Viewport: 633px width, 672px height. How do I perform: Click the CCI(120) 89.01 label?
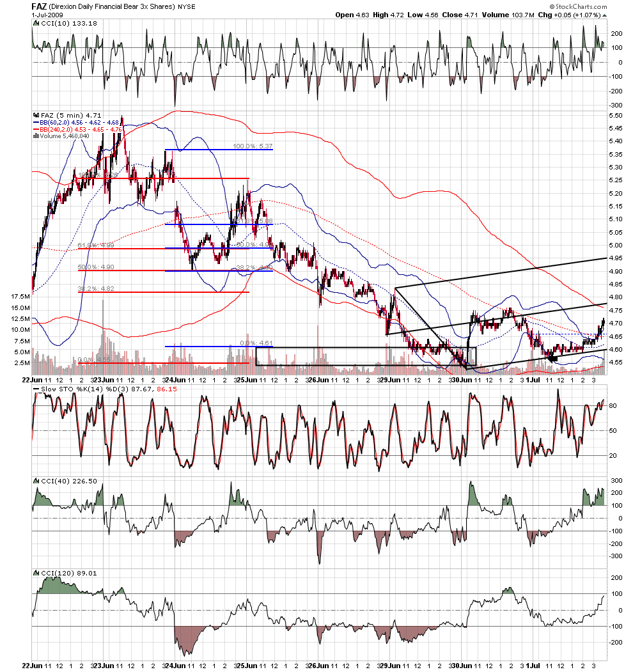[69, 573]
